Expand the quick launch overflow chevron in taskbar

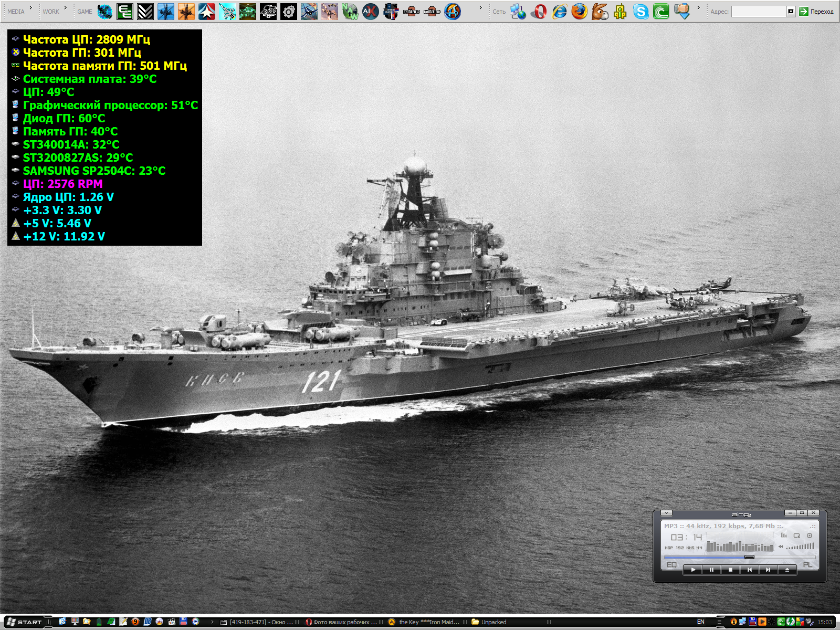tap(213, 622)
